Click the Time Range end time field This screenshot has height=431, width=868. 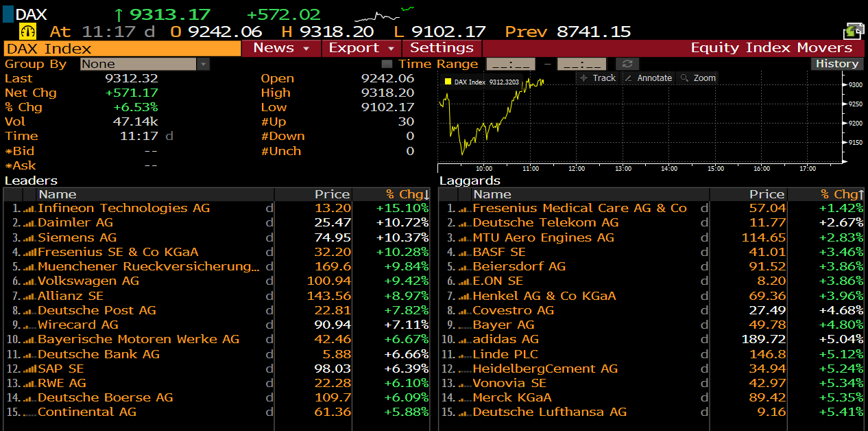click(x=581, y=64)
